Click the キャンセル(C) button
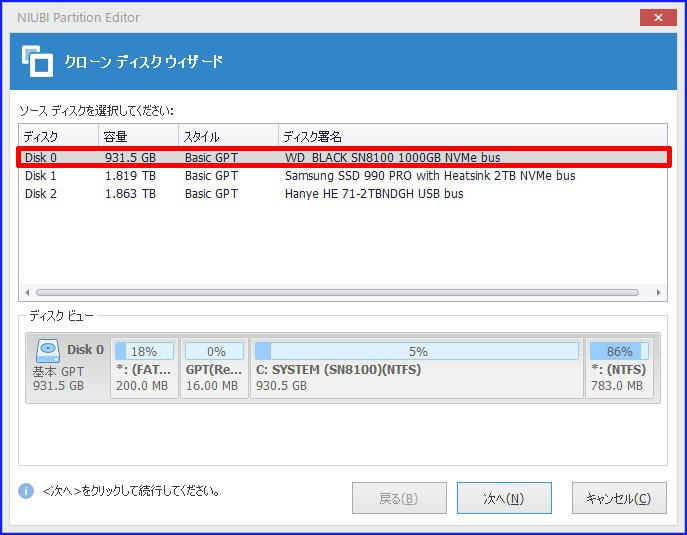 click(619, 498)
